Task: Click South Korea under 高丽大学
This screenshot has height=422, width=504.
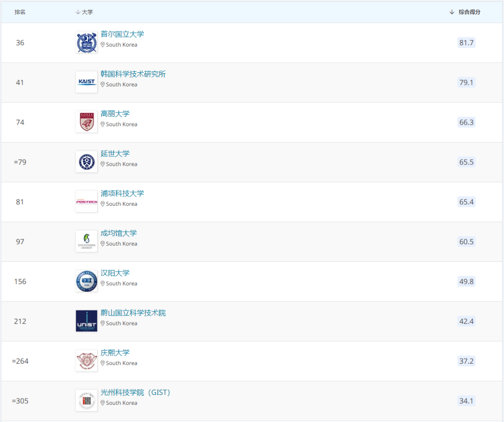Action: [121, 125]
